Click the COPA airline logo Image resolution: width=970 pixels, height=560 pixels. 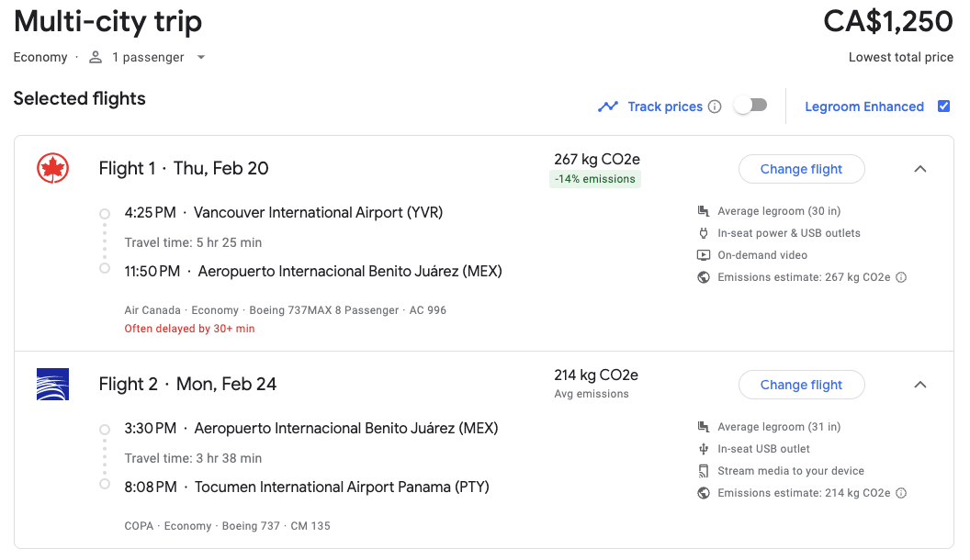point(52,384)
